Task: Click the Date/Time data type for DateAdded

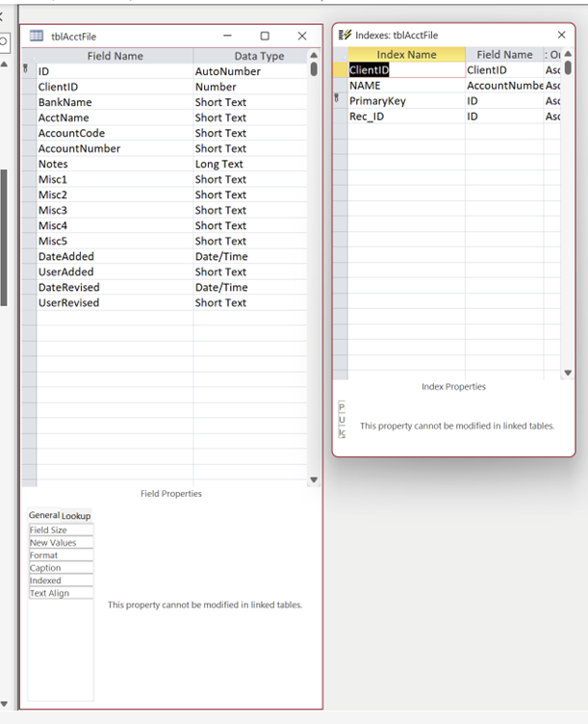Action: point(250,256)
